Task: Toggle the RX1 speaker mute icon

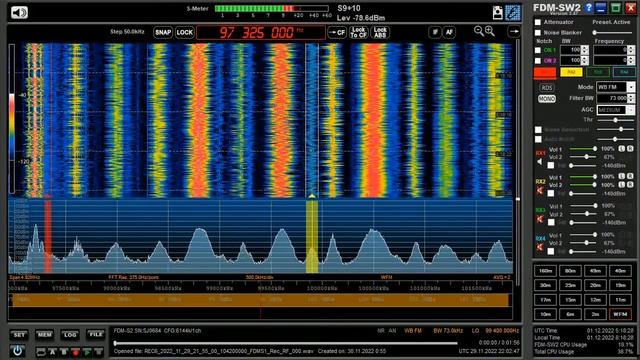Action: [x=540, y=162]
